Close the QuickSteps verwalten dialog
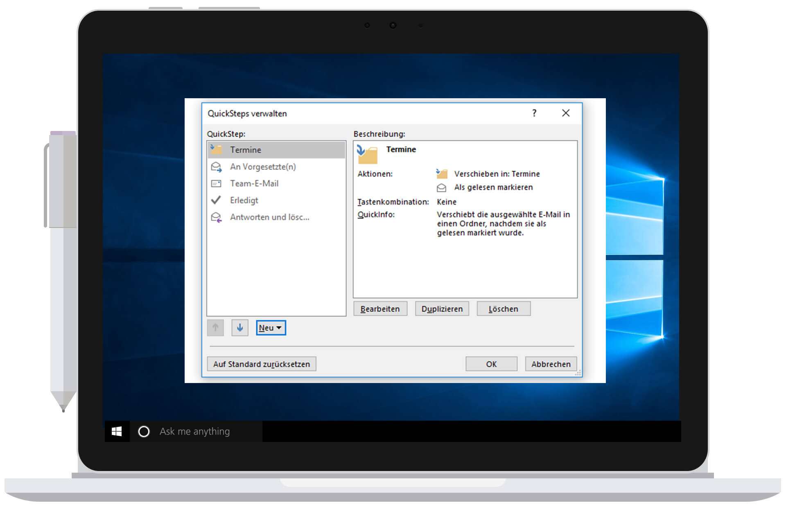The image size is (786, 532). [x=566, y=113]
